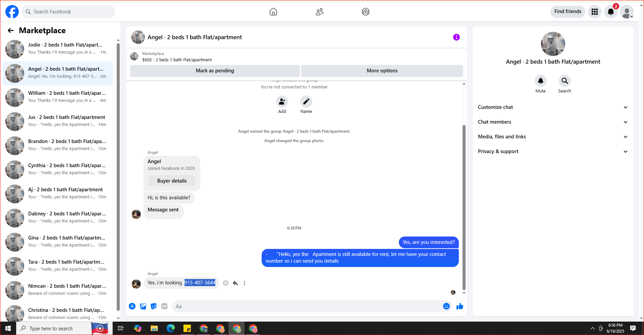The width and height of the screenshot is (644, 335).
Task: Click the message scrollbar thumb
Action: tap(464, 208)
